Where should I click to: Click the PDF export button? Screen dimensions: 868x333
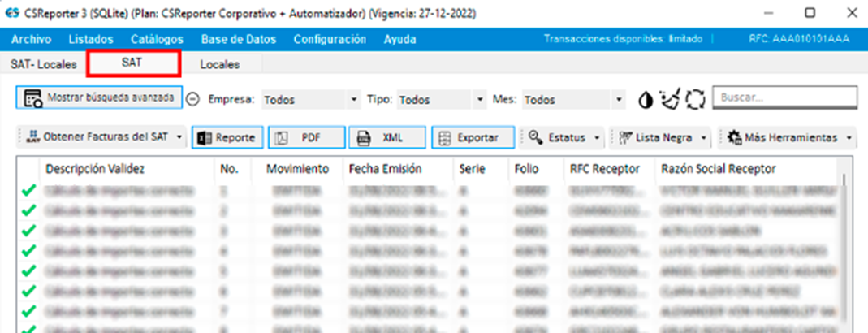pos(307,137)
